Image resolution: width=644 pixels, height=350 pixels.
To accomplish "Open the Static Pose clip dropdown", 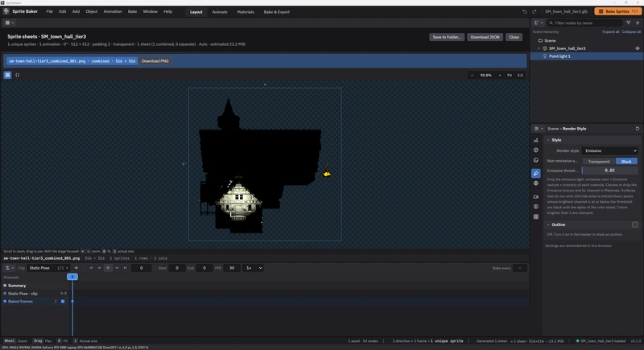I will [48, 268].
